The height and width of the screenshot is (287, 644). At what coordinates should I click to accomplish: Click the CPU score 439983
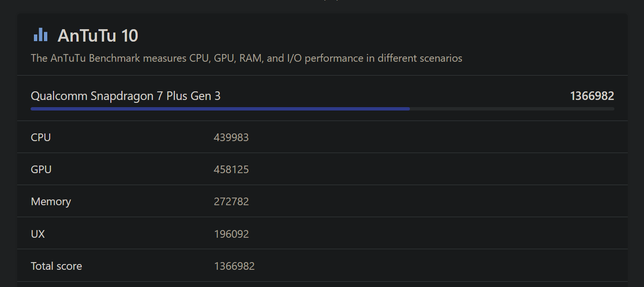click(231, 138)
